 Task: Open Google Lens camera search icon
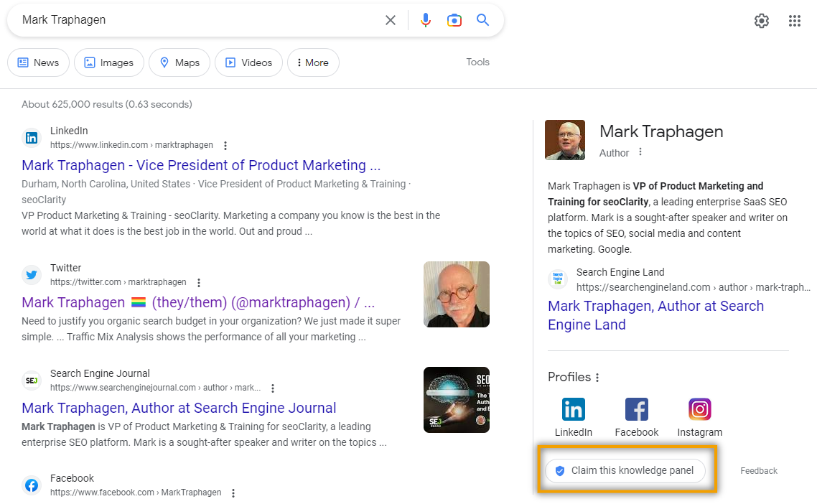(x=454, y=20)
